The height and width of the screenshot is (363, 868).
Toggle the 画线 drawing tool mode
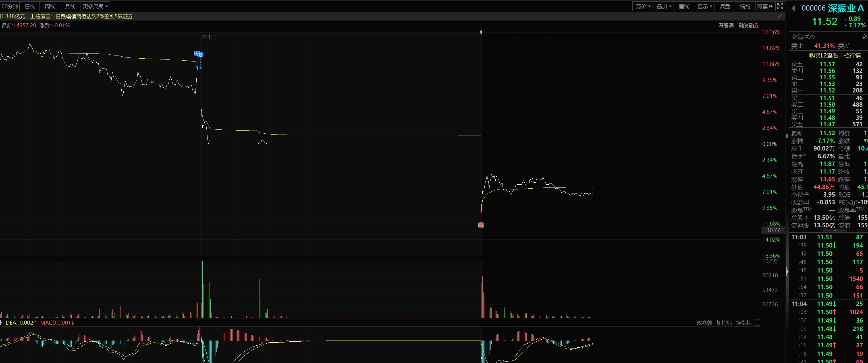click(x=684, y=6)
